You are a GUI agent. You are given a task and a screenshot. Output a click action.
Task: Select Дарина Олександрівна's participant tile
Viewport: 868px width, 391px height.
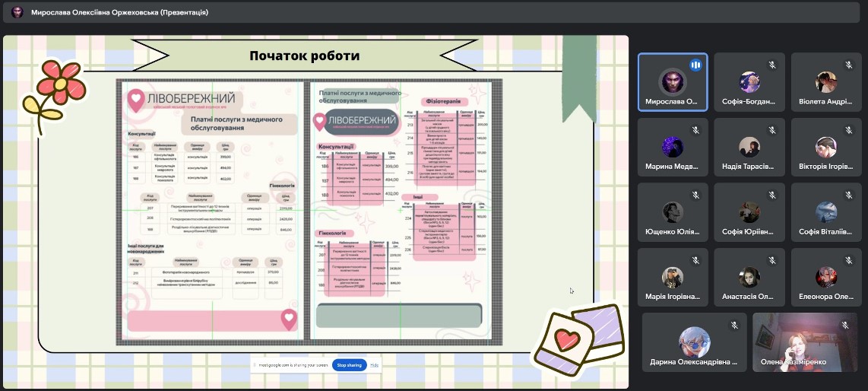(694, 342)
